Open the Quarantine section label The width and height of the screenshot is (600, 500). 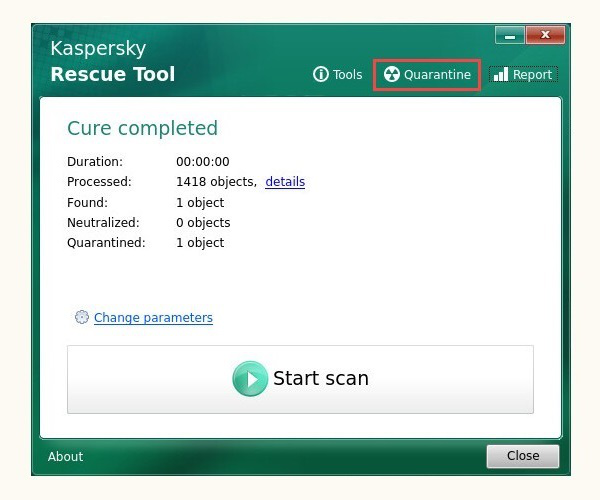pos(437,75)
